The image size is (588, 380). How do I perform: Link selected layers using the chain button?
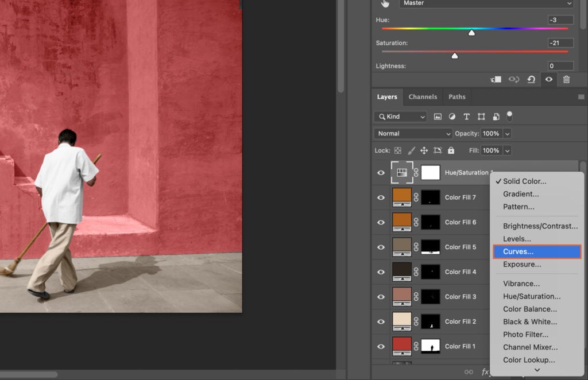click(x=469, y=372)
